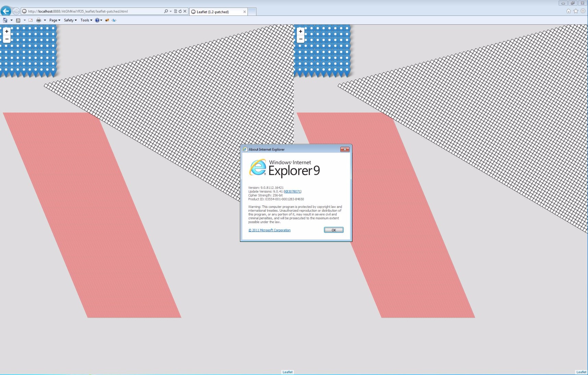Expand the Home button dropdown arrow
This screenshot has height=375, width=588.
(x=11, y=20)
